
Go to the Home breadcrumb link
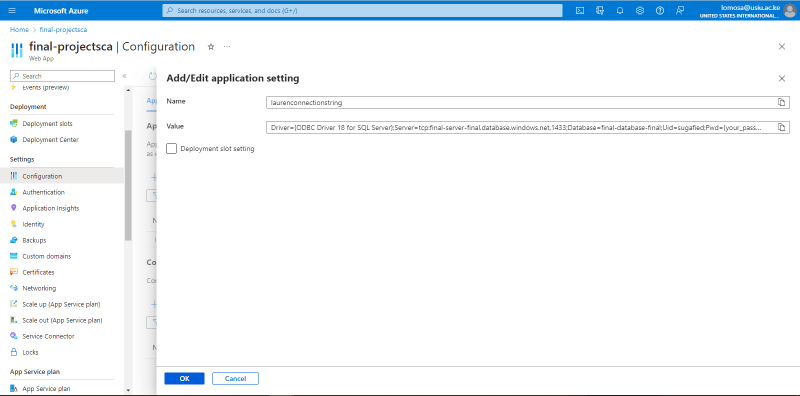19,30
